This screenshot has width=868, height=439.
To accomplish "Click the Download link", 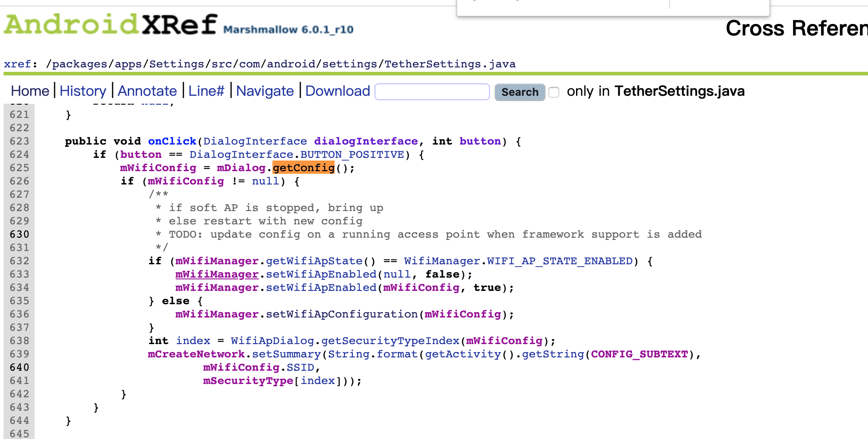I will pos(338,91).
